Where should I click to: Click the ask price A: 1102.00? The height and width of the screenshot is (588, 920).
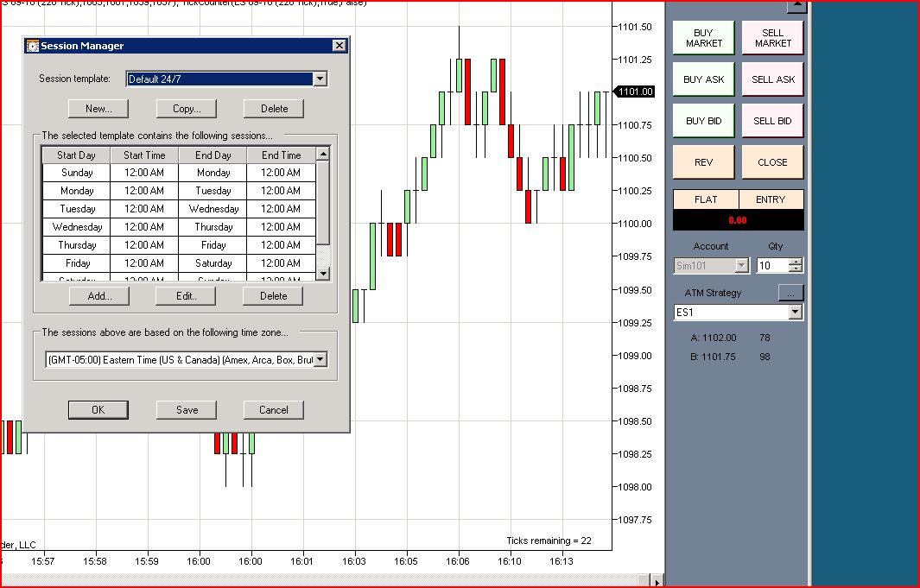[x=714, y=338]
